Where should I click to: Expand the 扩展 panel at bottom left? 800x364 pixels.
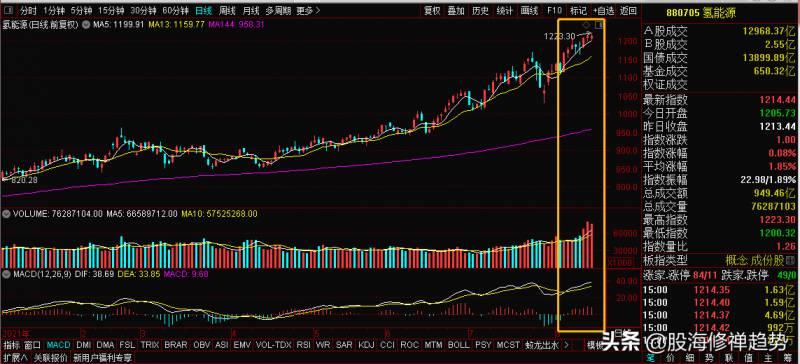click(x=16, y=357)
